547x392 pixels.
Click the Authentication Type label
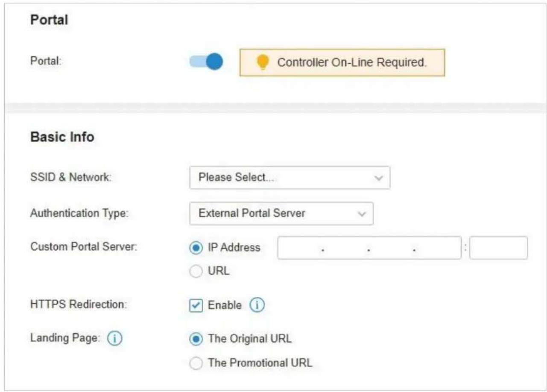click(79, 213)
